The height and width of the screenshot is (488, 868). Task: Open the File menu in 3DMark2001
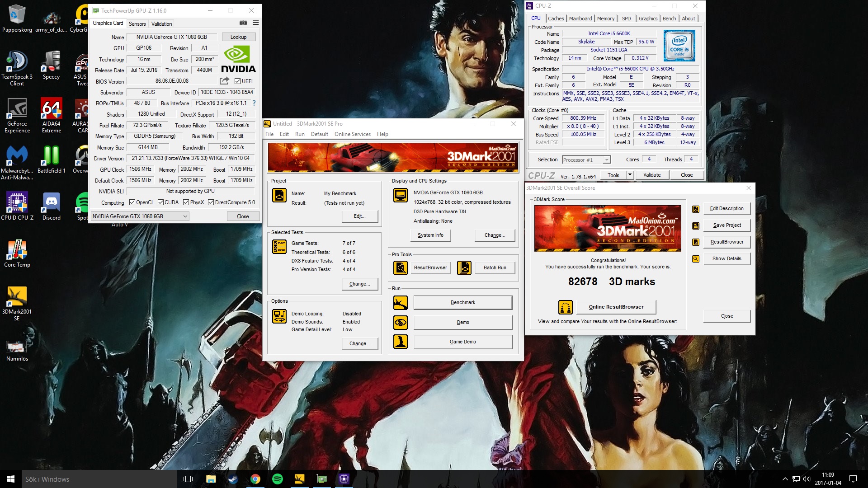point(269,134)
